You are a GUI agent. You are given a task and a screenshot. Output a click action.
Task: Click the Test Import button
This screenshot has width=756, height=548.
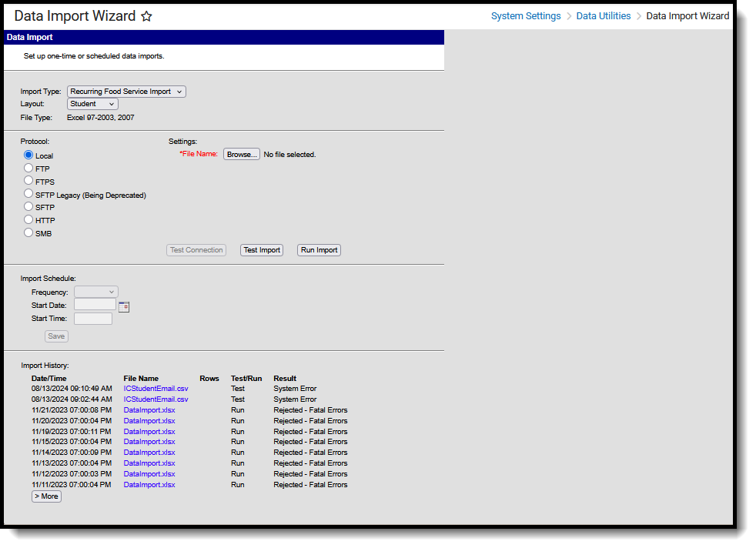262,250
